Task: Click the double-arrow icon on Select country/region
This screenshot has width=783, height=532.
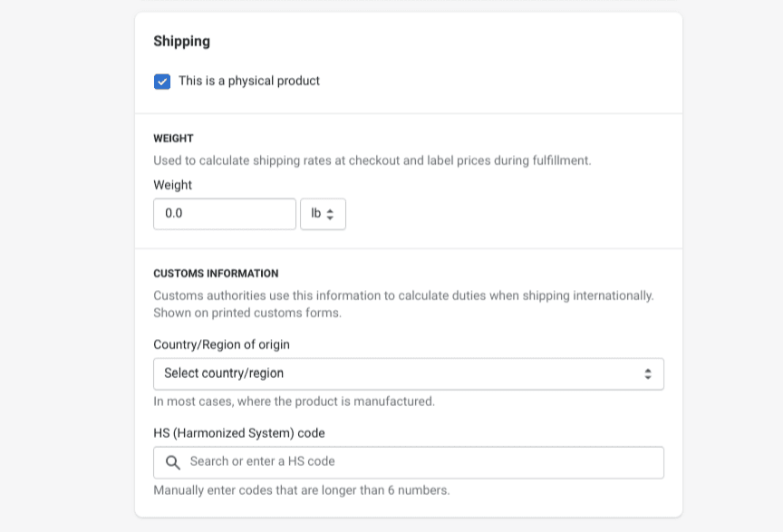Action: coord(650,373)
